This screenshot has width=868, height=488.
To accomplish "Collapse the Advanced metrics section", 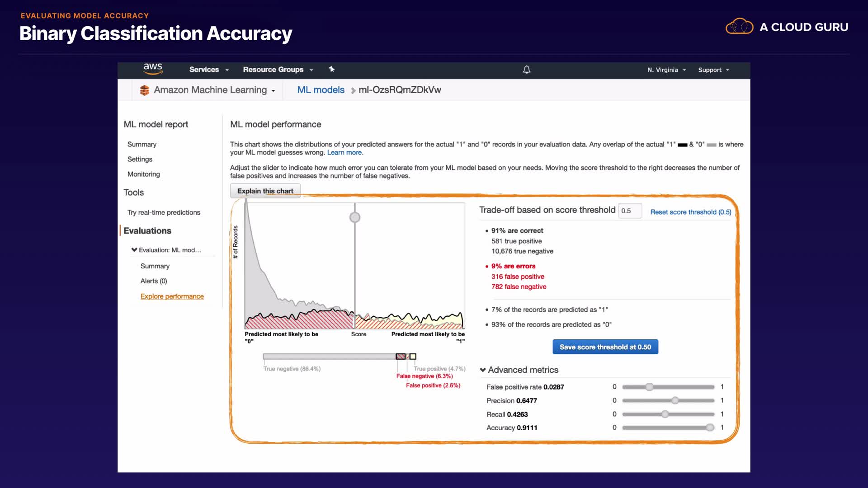I will (483, 370).
